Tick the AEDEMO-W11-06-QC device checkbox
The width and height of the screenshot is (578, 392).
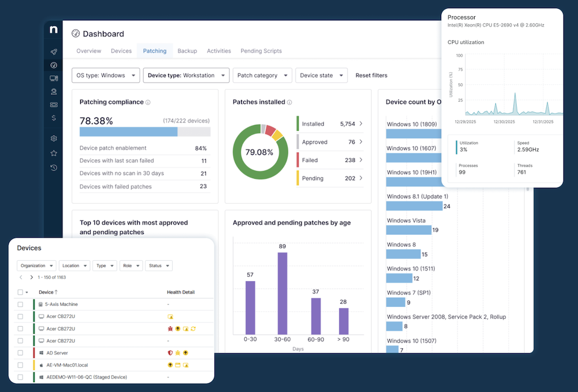(20, 377)
